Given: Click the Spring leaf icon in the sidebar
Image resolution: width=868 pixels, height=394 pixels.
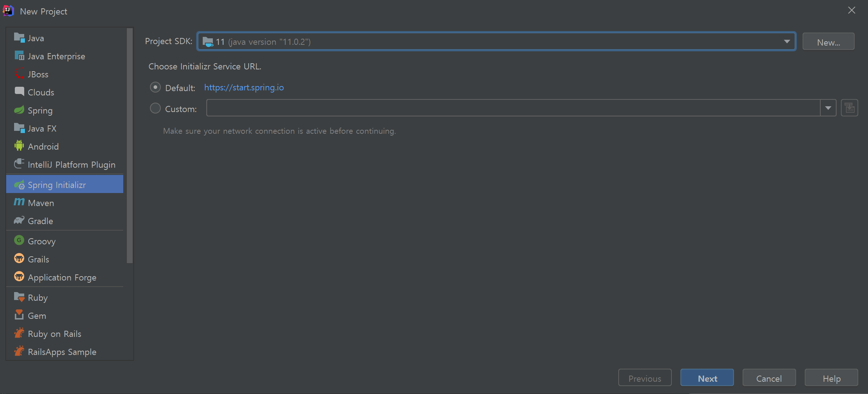Looking at the screenshot, I should pyautogui.click(x=19, y=110).
